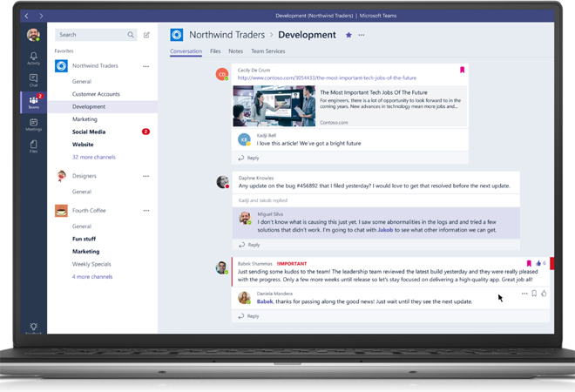
Task: Open Files in the left rail
Action: (x=33, y=146)
